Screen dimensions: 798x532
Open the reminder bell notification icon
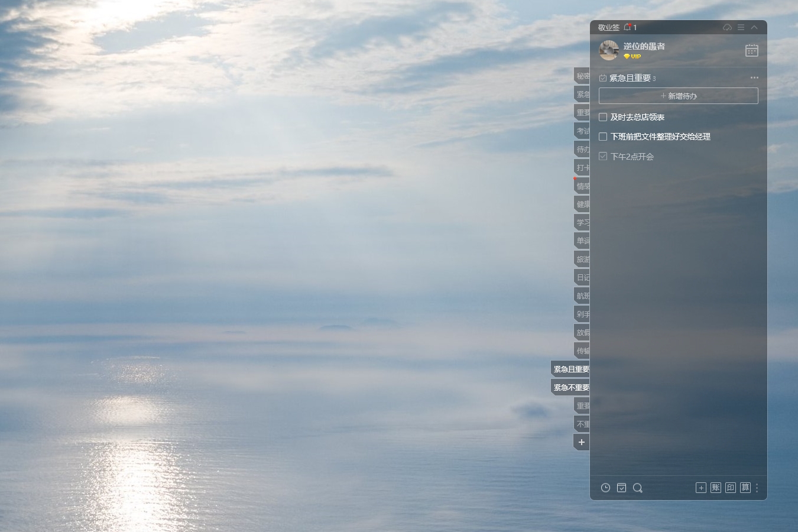[628, 27]
